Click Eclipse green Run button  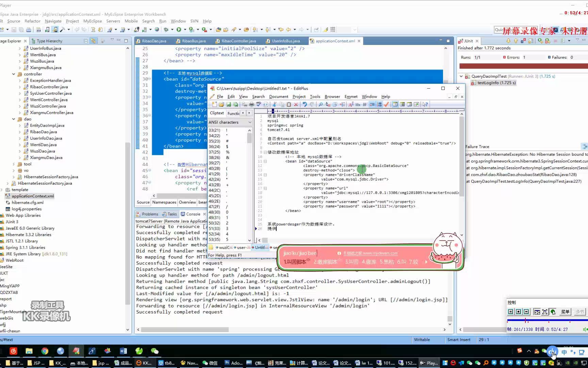coord(179,30)
